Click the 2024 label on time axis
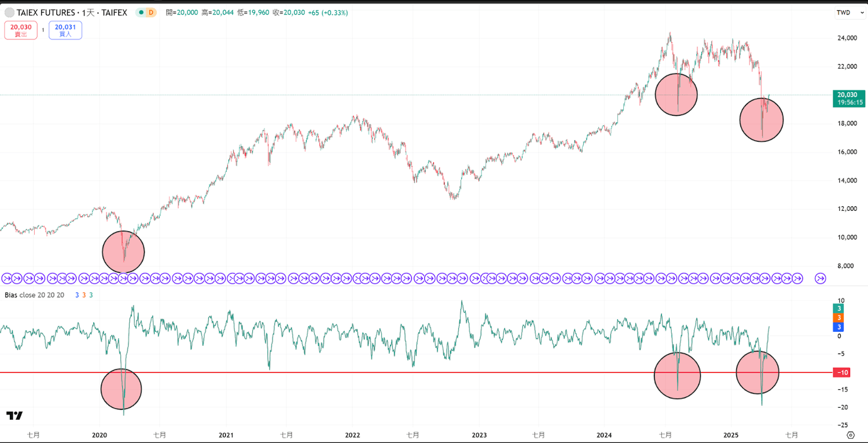This screenshot has width=868, height=443. (x=604, y=435)
